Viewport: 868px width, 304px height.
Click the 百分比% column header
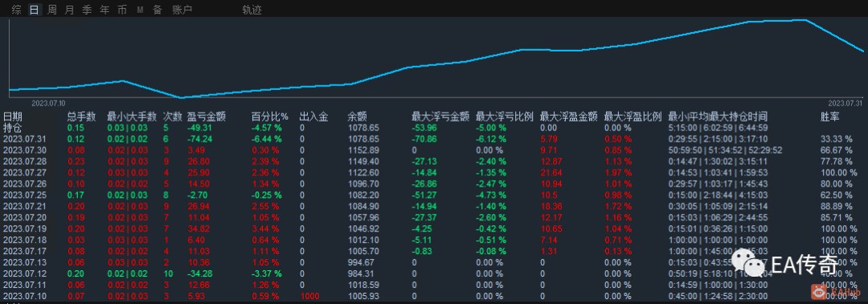[x=270, y=117]
